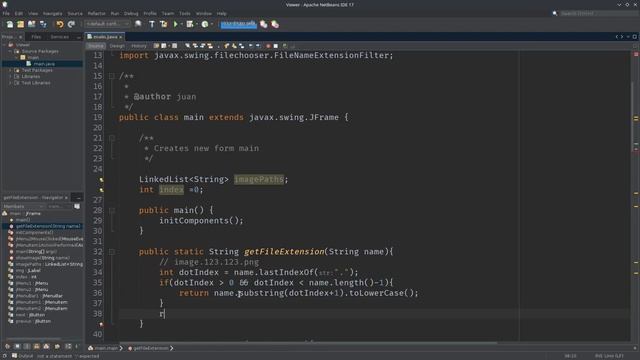This screenshot has height=360, width=640.
Task: Open the Refactor menu
Action: pos(96,13)
